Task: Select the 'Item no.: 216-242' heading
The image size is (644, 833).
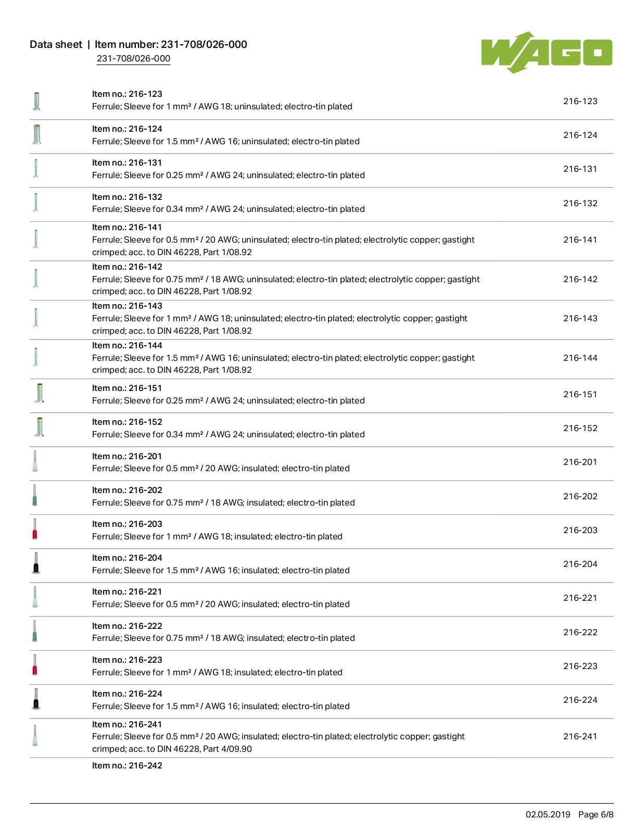Action: pos(127,765)
